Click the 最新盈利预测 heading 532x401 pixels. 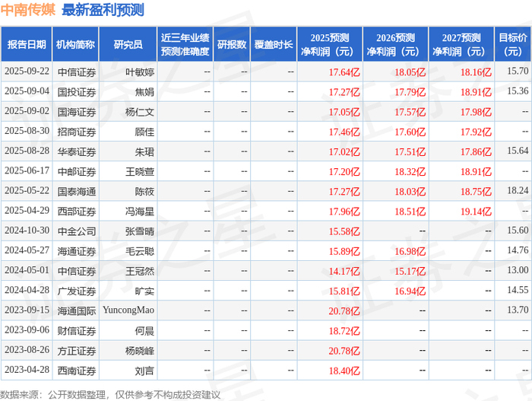[x=103, y=10]
